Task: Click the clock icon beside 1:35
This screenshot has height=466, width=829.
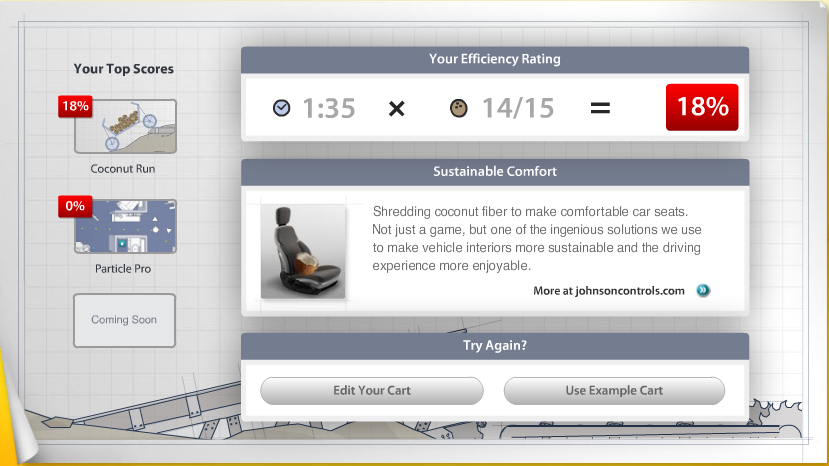Action: pyautogui.click(x=282, y=108)
